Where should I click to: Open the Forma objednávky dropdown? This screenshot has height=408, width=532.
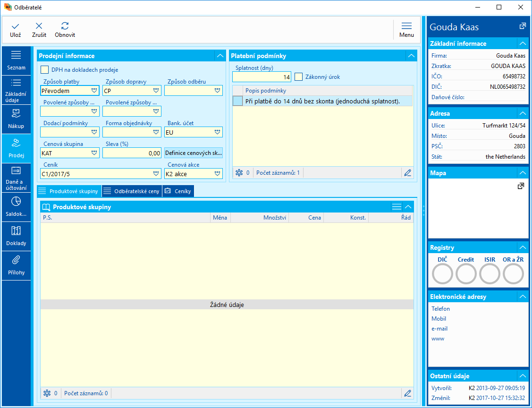[x=156, y=132]
